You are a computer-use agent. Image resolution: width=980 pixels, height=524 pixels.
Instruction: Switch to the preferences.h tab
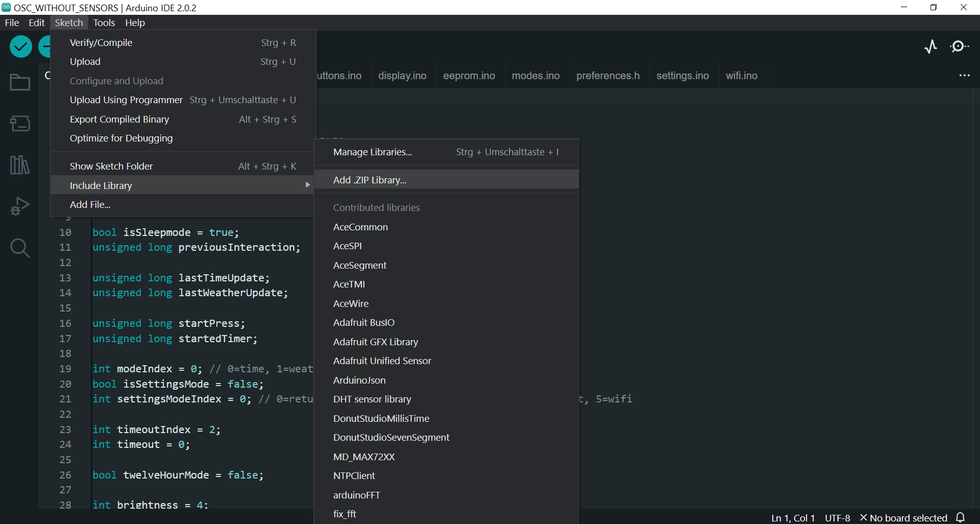click(607, 76)
